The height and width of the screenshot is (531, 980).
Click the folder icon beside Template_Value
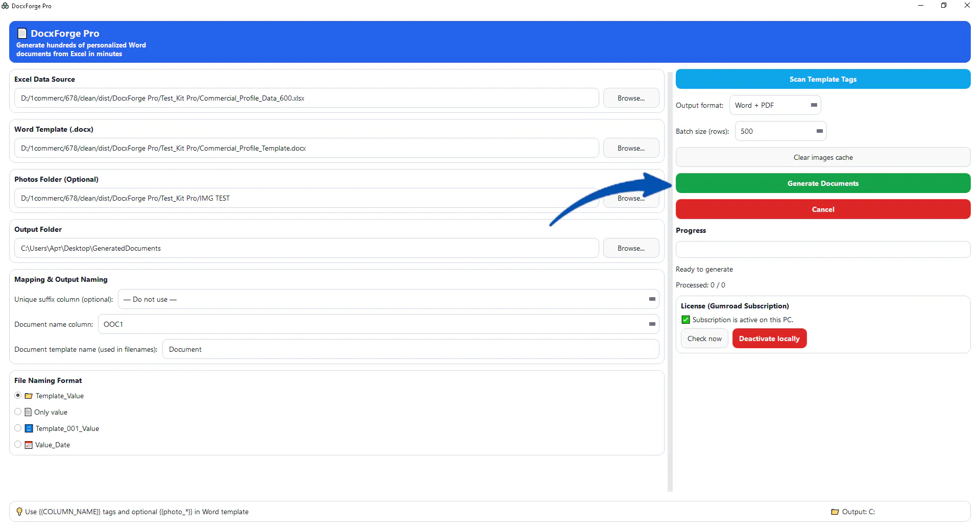click(x=29, y=396)
